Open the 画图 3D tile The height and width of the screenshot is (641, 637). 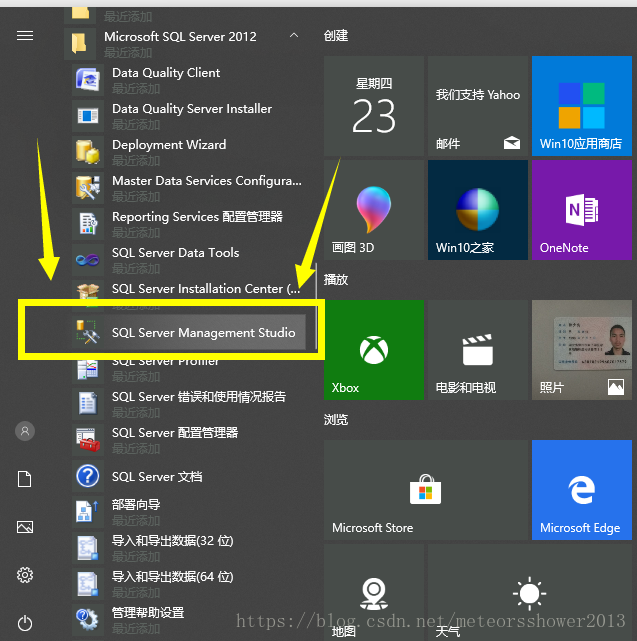374,210
